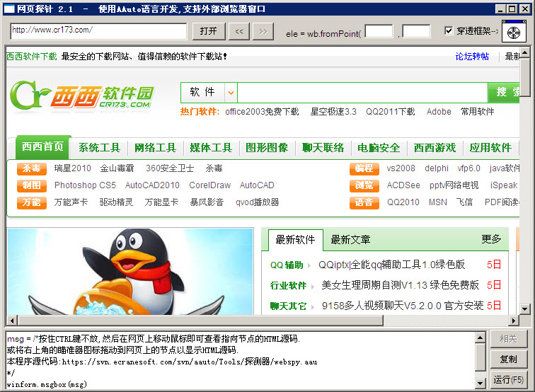Select the 媒体工具 navigation tab

click(211, 148)
